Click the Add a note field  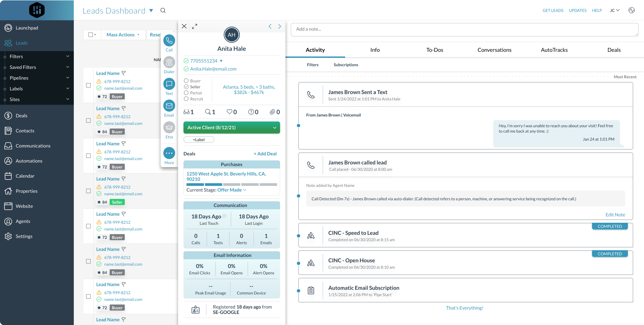464,29
